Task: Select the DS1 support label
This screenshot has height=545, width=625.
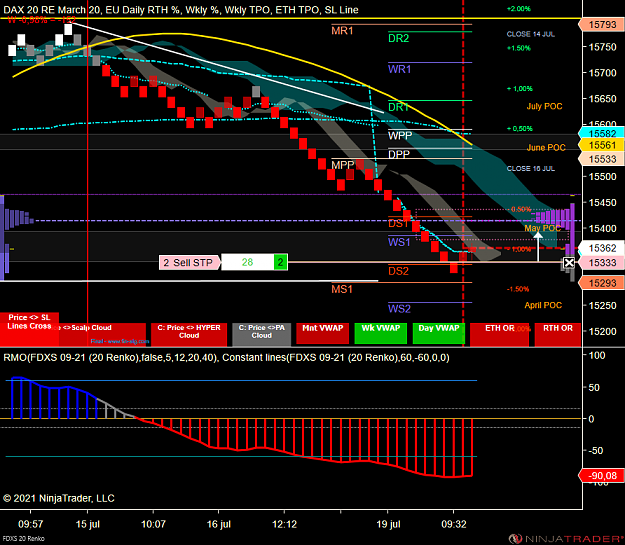Action: click(398, 223)
